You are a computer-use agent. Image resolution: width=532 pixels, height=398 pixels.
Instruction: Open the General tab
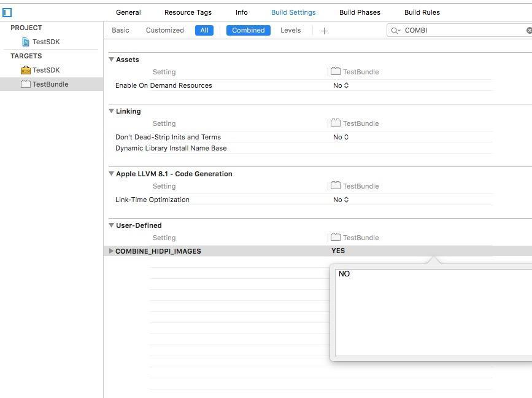(128, 12)
